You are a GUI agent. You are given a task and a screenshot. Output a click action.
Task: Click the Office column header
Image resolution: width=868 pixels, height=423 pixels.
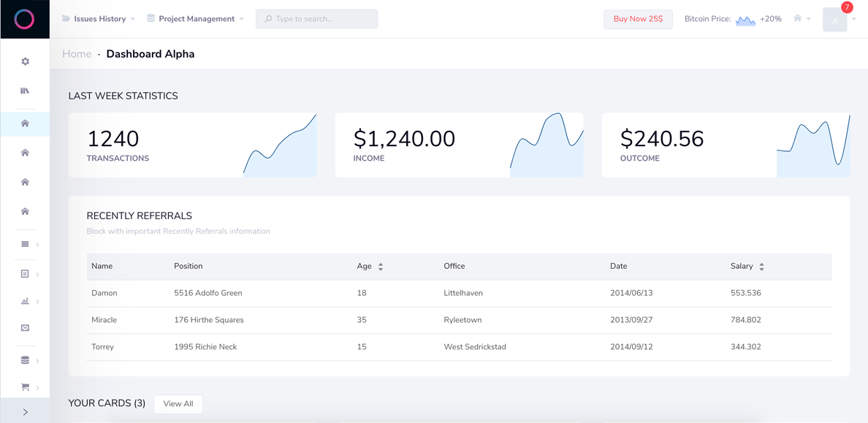tap(454, 266)
